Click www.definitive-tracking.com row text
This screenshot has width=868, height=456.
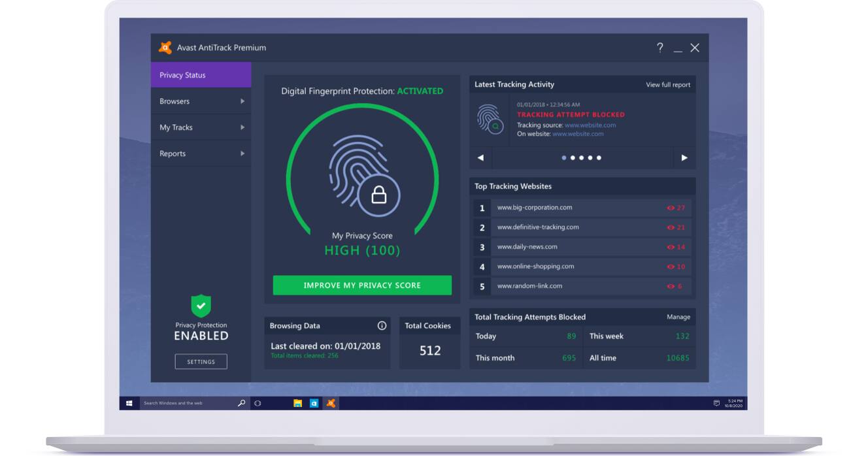coord(538,227)
